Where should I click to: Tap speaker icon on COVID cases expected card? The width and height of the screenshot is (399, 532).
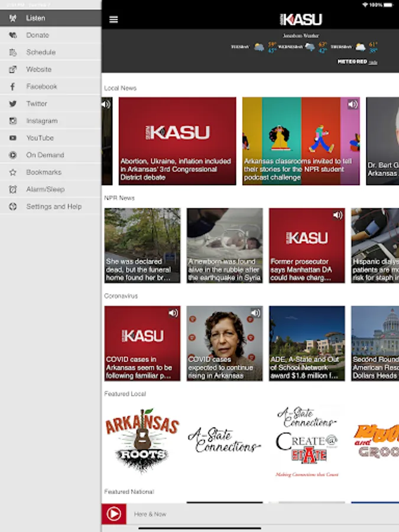pyautogui.click(x=255, y=313)
